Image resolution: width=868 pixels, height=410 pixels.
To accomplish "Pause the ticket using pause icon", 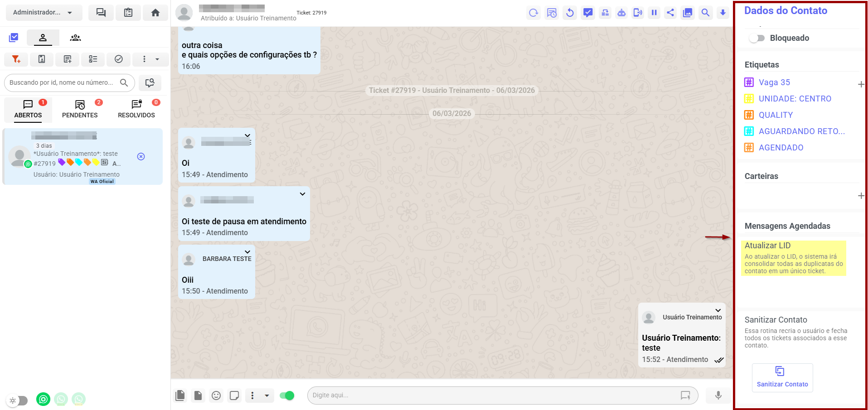I will pyautogui.click(x=654, y=13).
